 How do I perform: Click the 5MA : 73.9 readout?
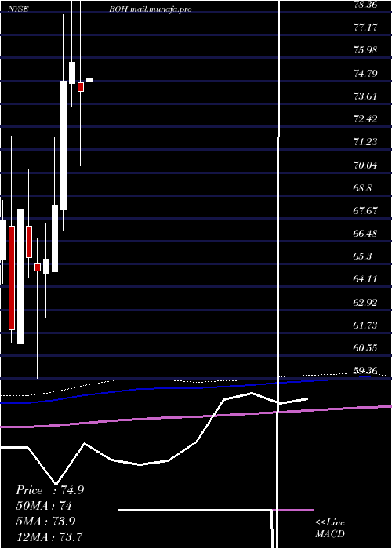(45, 522)
